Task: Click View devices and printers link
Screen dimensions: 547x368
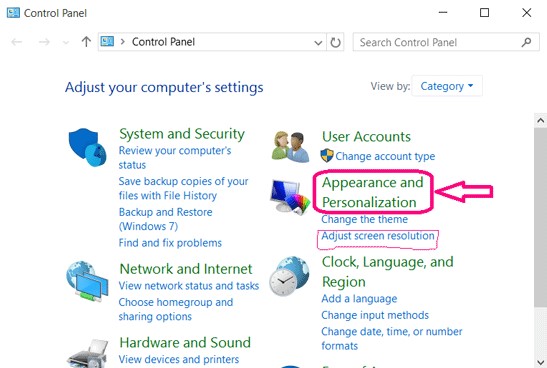Action: coord(179,359)
